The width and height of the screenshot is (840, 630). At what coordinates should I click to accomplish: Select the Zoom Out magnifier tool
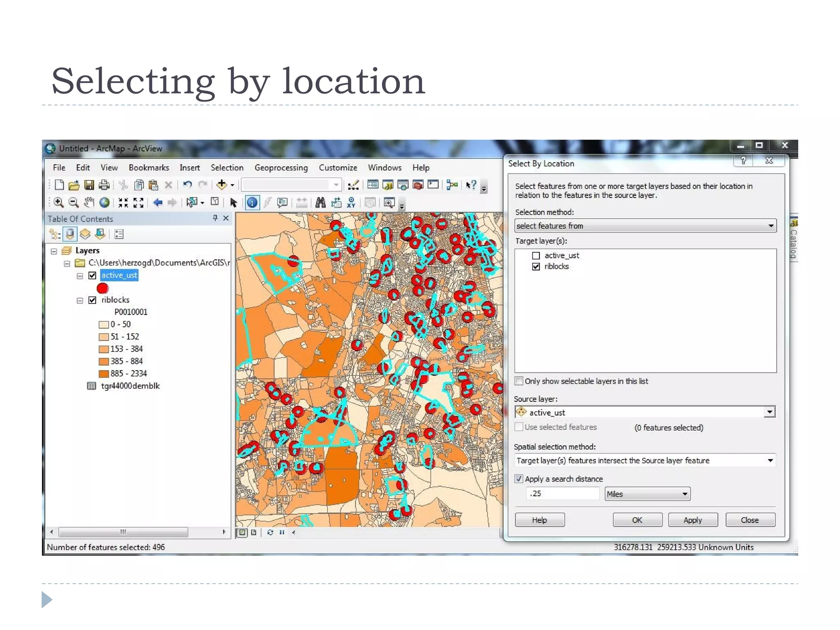(x=73, y=202)
